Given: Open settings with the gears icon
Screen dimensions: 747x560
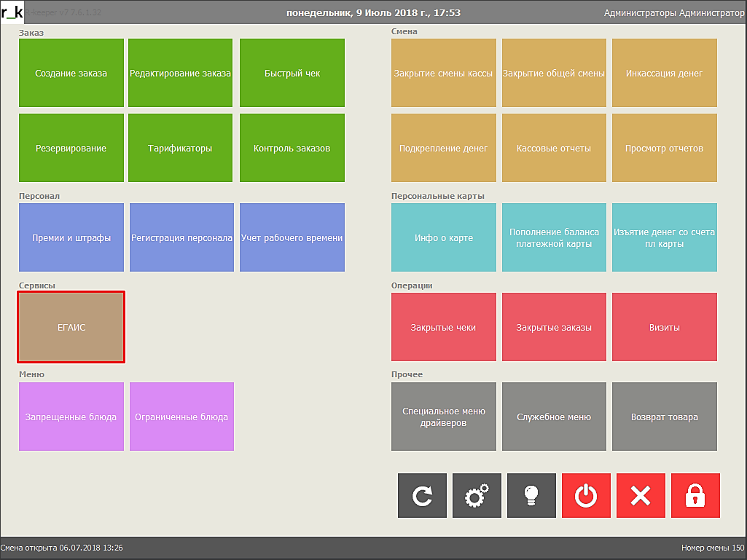Looking at the screenshot, I should pos(477,496).
